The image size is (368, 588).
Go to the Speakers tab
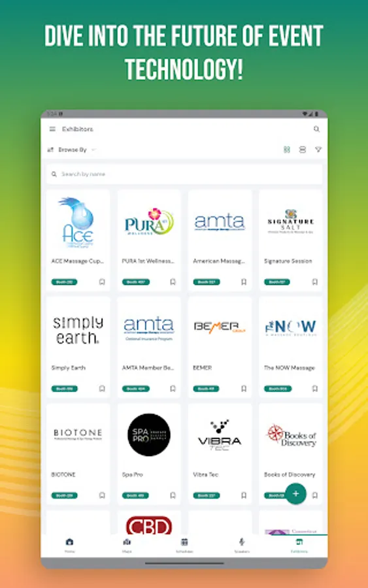pyautogui.click(x=242, y=546)
